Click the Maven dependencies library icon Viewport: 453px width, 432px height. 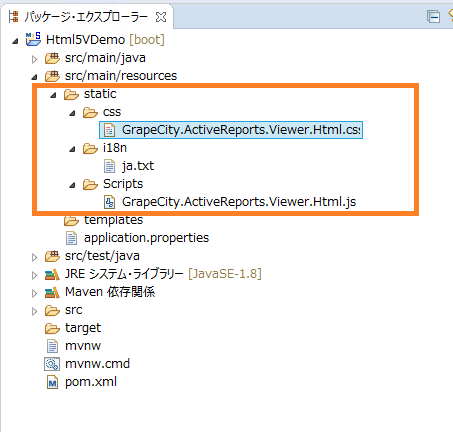pos(52,292)
